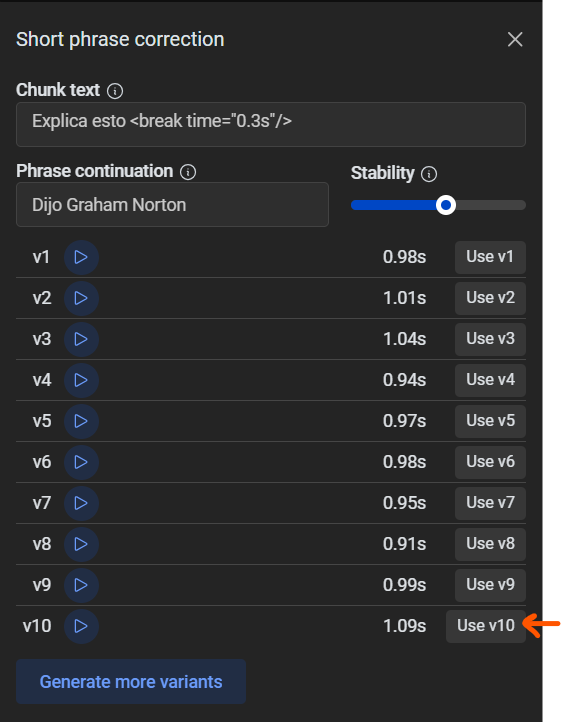Close the Short phrase correction panel
This screenshot has width=561, height=722.
point(515,40)
